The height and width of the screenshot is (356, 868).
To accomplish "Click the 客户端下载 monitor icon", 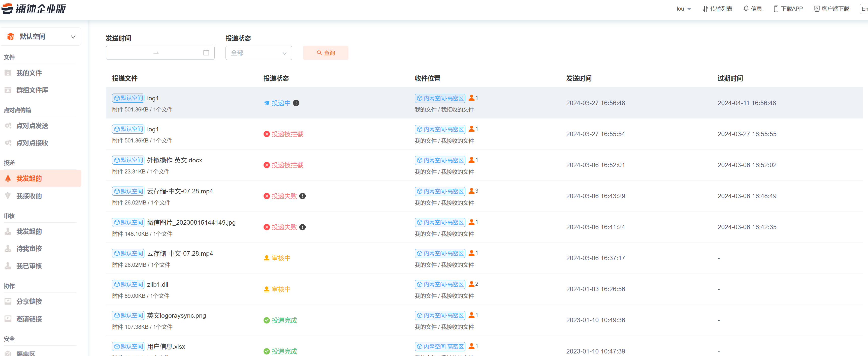I will click(x=817, y=8).
